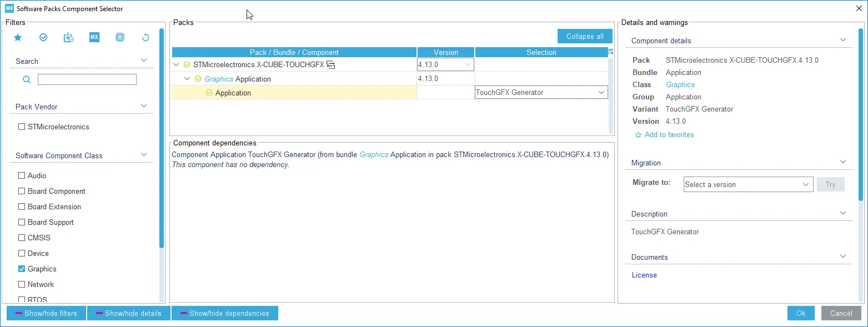868x327 pixels.
Task: Click the selected components checkmark filter icon
Action: [43, 38]
